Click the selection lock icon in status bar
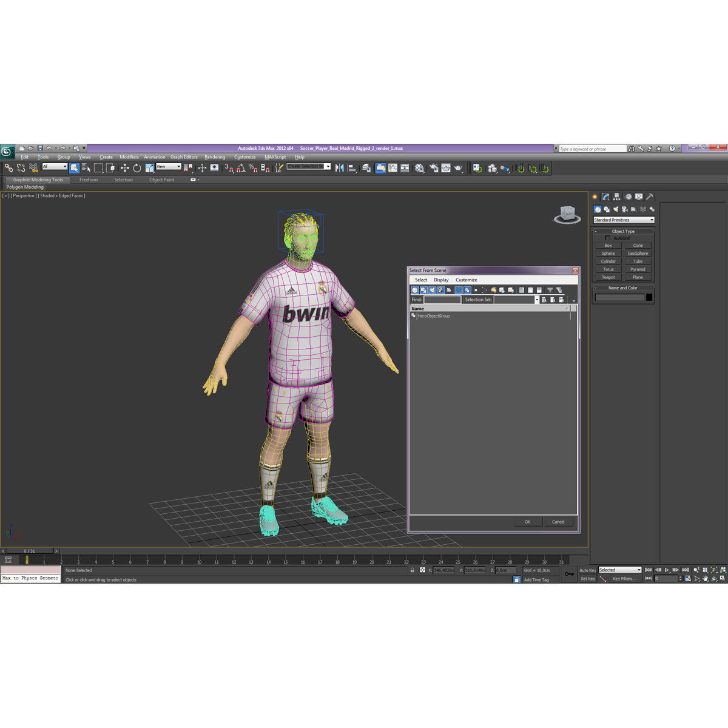Image resolution: width=728 pixels, height=728 pixels. pyautogui.click(x=413, y=570)
